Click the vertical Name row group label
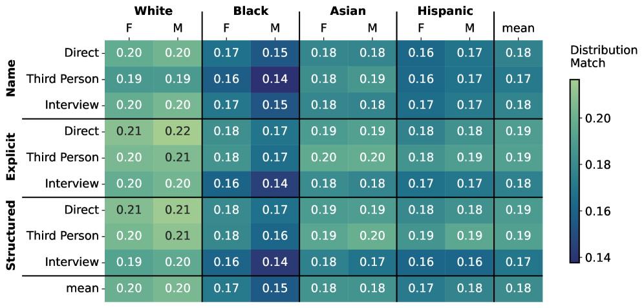644x308 pixels. tap(11, 79)
